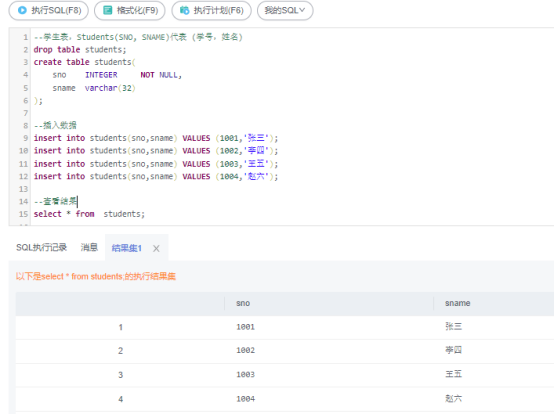Click the format icon in 格式化(F9)
Viewport: 554px width, 415px height.
click(x=107, y=10)
